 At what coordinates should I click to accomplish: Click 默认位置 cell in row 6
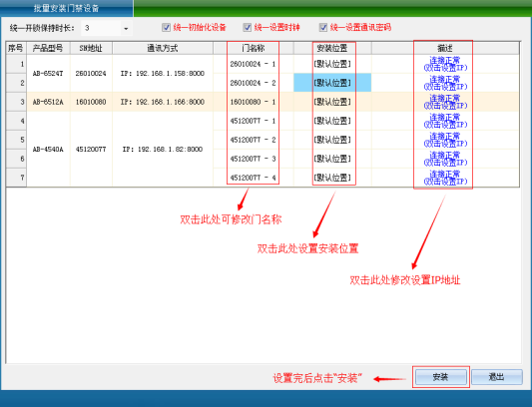pyautogui.click(x=332, y=159)
